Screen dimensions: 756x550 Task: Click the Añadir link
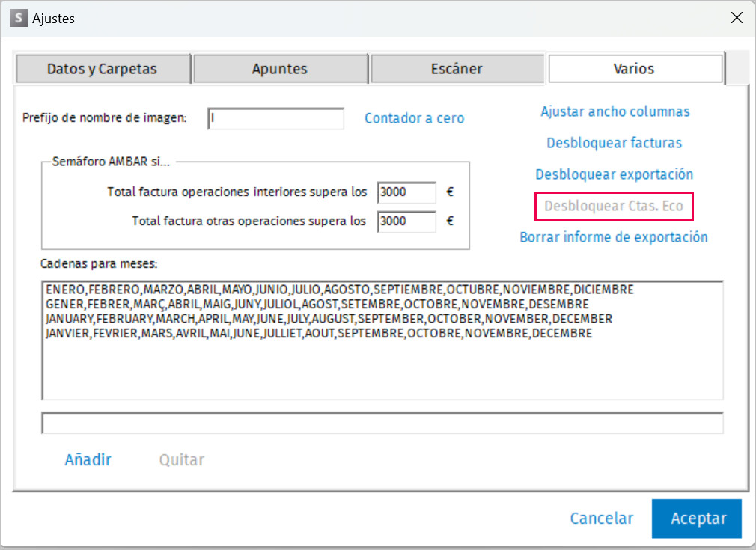point(88,460)
